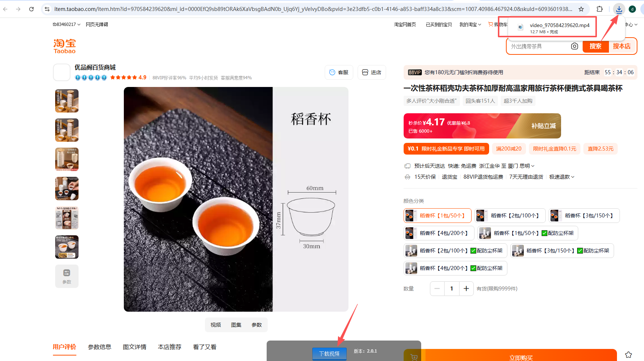Select the first product thumbnail
This screenshot has width=644, height=361.
pyautogui.click(x=67, y=101)
